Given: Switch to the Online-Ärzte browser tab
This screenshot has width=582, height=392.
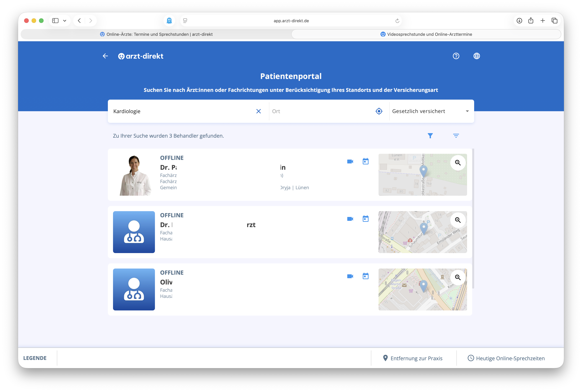Looking at the screenshot, I should click(x=156, y=34).
